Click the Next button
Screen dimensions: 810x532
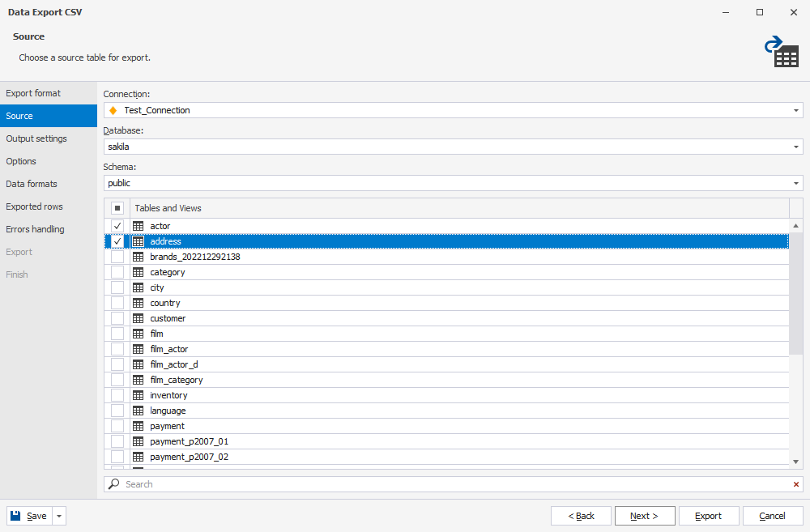645,516
